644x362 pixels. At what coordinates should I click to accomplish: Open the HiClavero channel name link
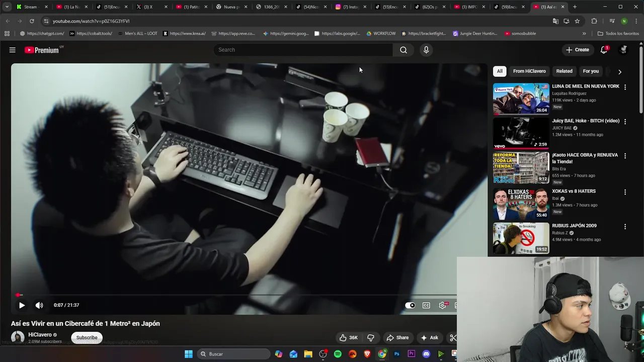pos(40,335)
